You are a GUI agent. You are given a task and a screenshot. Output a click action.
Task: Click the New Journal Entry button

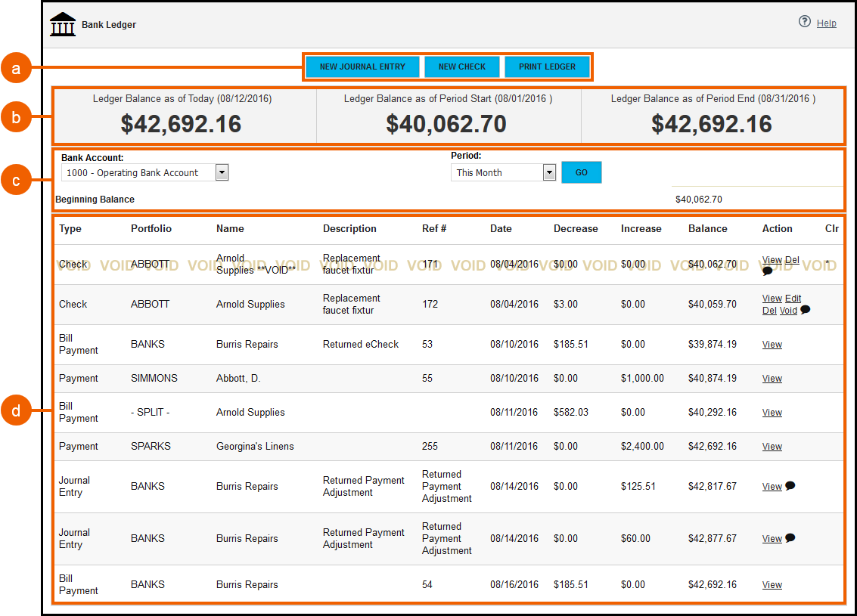pyautogui.click(x=362, y=67)
